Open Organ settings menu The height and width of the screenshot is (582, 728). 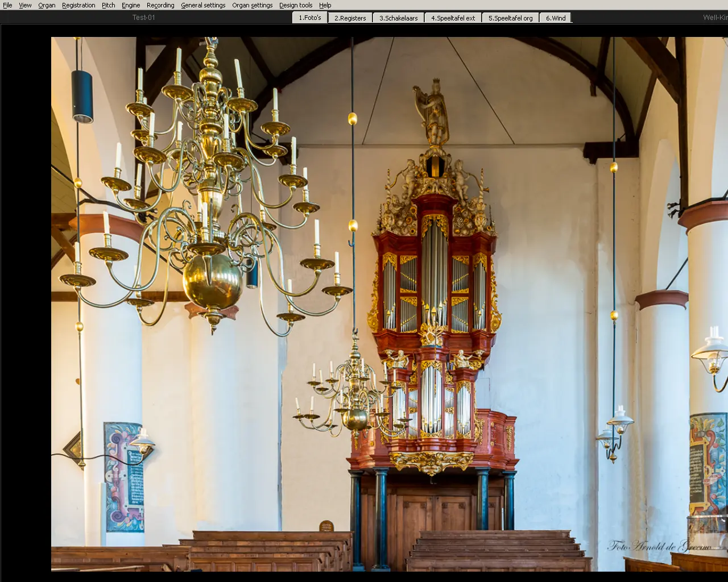tap(252, 5)
